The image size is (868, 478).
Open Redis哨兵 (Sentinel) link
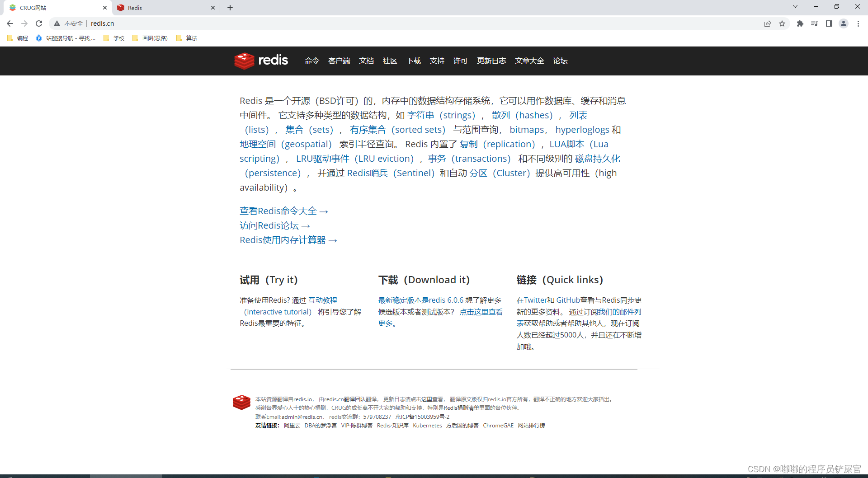(x=391, y=173)
